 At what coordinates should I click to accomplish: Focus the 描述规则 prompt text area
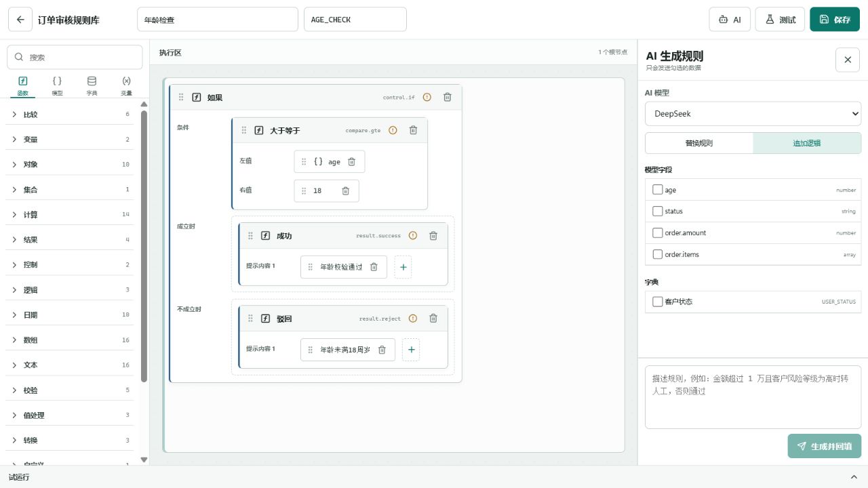(x=753, y=397)
